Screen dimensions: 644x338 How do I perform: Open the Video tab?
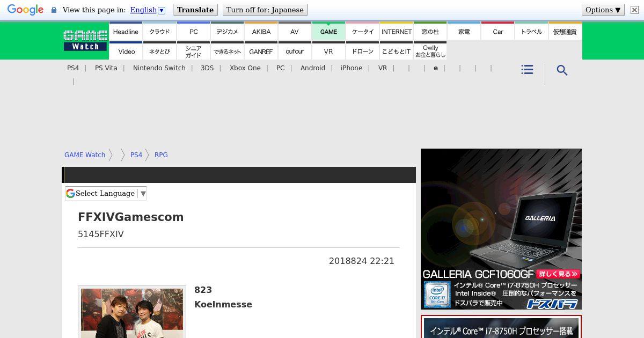126,52
